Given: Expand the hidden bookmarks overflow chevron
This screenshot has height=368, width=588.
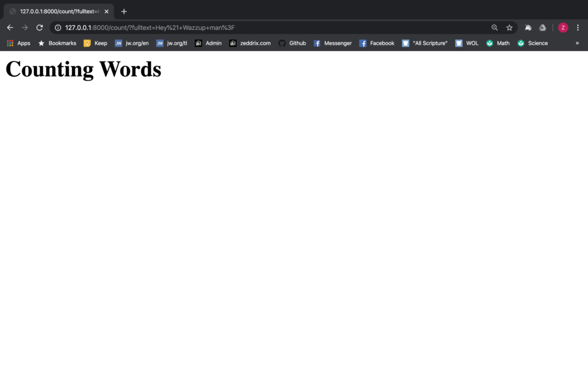Looking at the screenshot, I should coord(577,43).
